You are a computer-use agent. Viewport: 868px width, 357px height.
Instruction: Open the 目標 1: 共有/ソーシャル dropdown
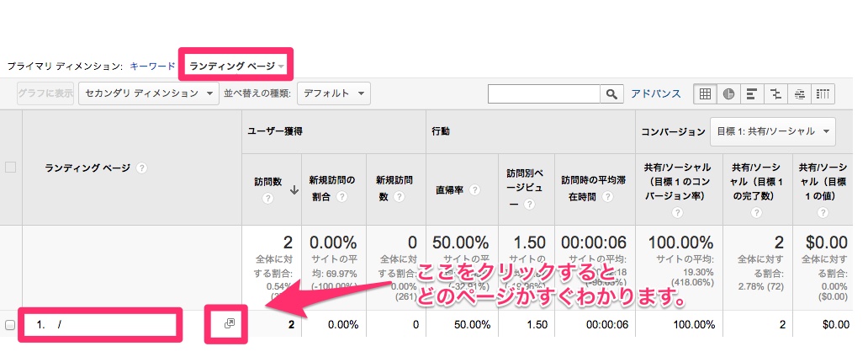pos(773,131)
